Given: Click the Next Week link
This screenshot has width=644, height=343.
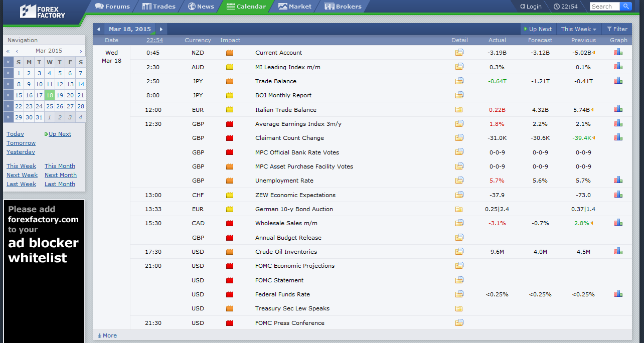Looking at the screenshot, I should pyautogui.click(x=22, y=175).
